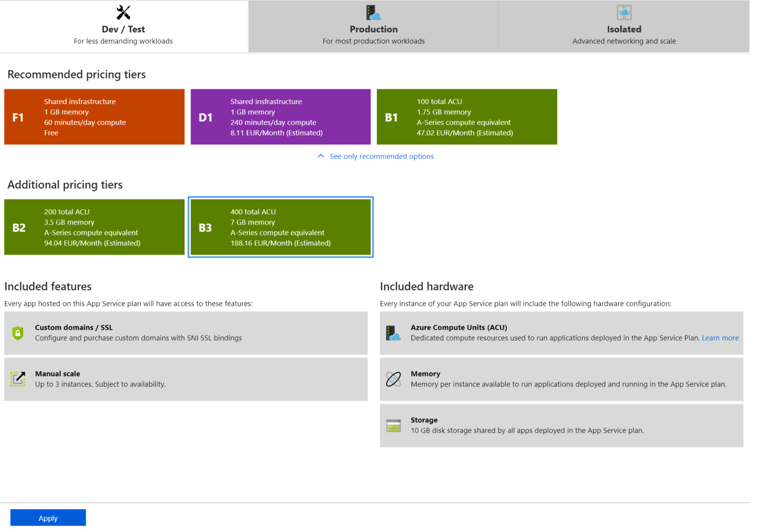The height and width of the screenshot is (532, 758).
Task: Click 'See only recommended options'
Action: click(381, 156)
